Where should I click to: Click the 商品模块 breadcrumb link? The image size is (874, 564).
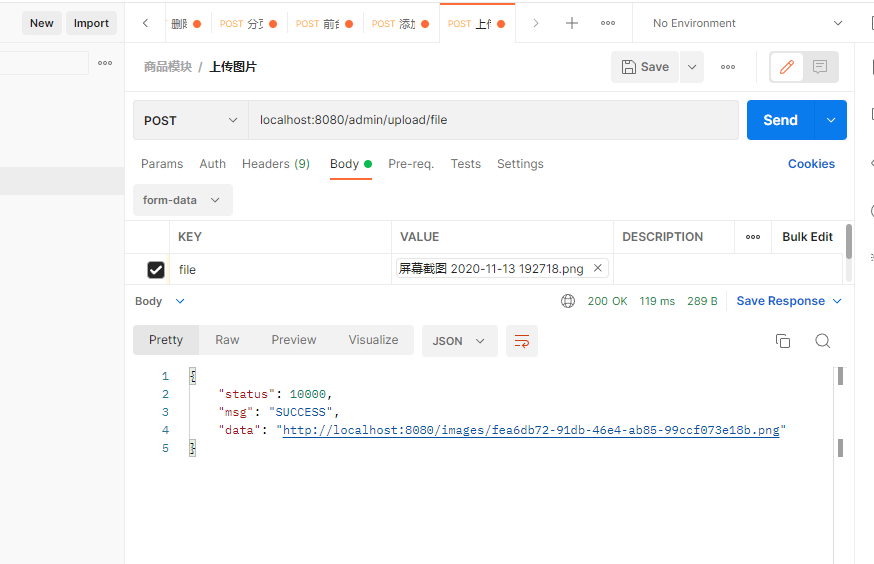tap(168, 67)
